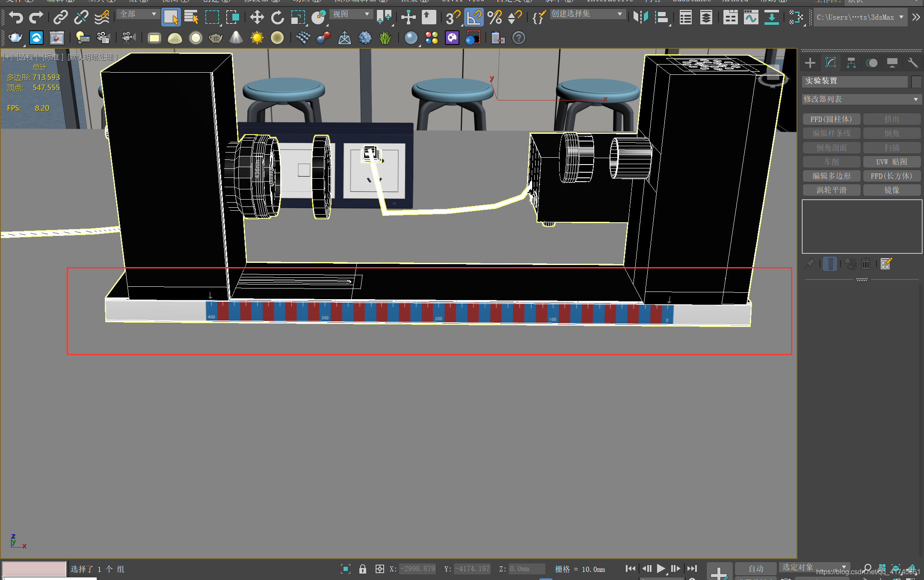Toggle Angle Snap on toolbar
The height and width of the screenshot is (580, 924).
click(474, 18)
